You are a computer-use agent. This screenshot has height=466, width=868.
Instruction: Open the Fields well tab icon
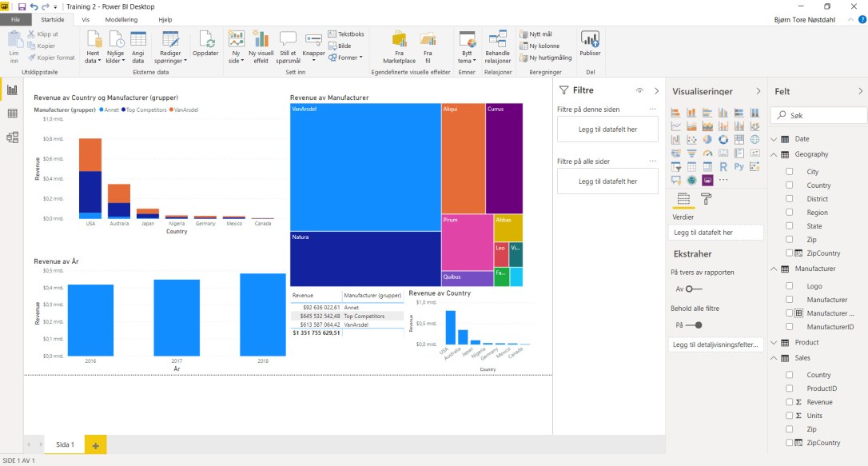point(683,199)
